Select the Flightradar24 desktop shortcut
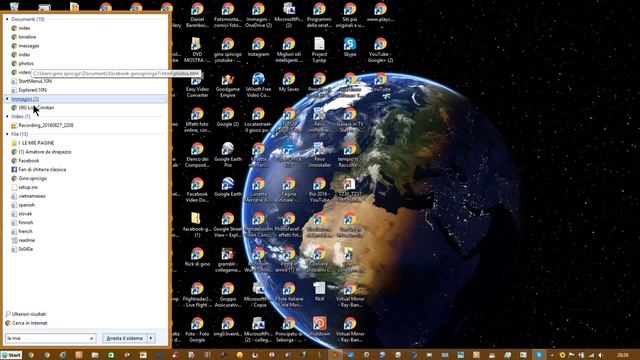 click(x=197, y=295)
